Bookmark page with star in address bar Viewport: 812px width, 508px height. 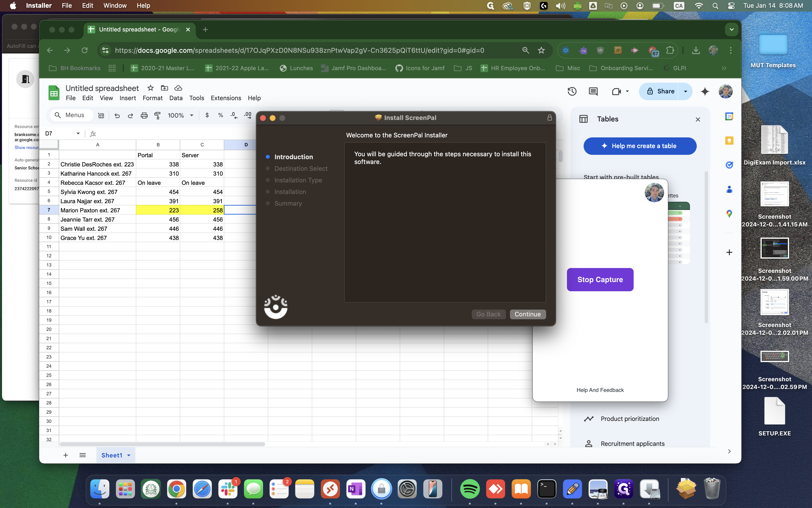(541, 50)
